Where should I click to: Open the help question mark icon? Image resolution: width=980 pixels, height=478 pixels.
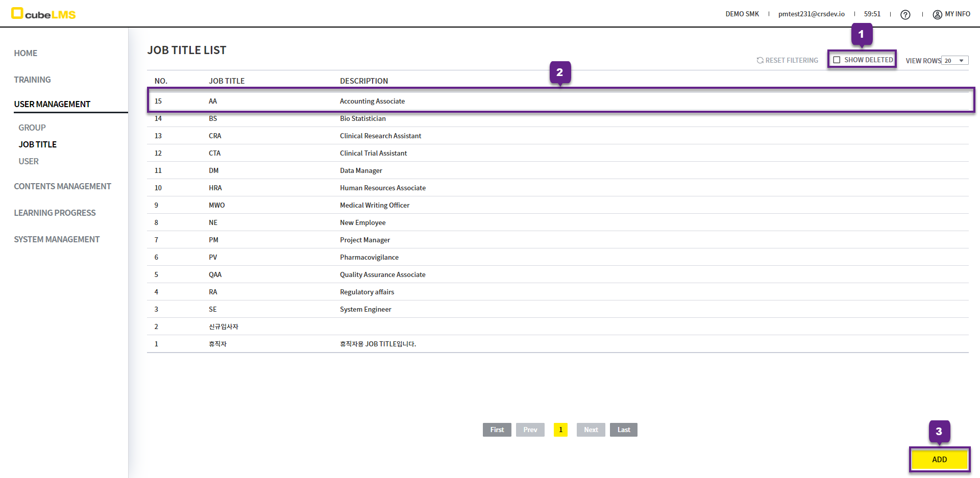point(905,15)
